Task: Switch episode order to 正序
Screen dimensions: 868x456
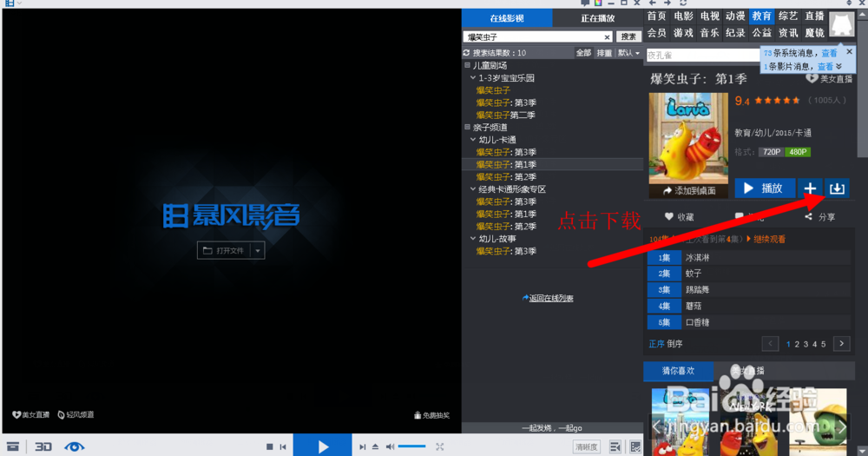Action: 656,344
